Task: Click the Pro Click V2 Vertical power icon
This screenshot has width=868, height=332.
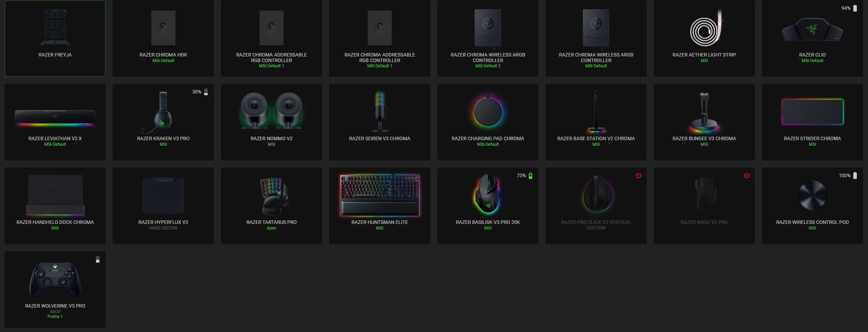Action: coord(639,175)
